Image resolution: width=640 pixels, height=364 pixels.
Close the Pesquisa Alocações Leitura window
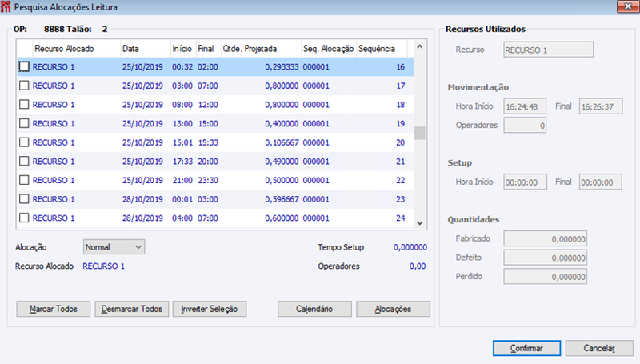tap(628, 6)
